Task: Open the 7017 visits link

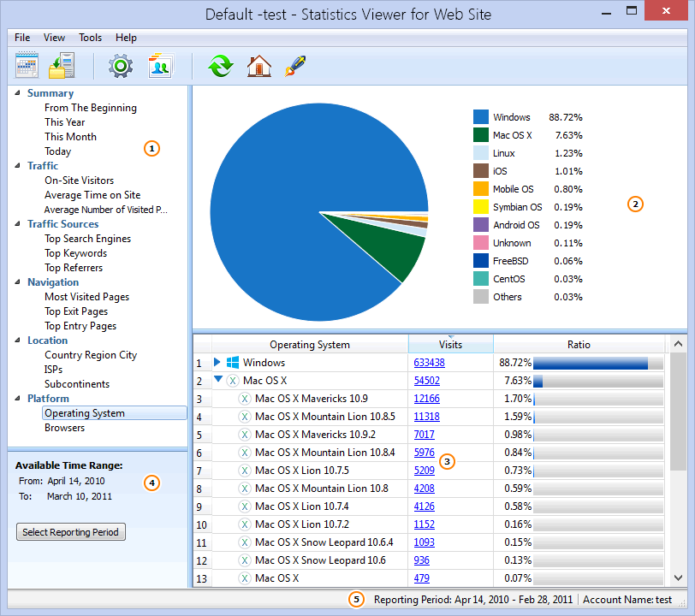Action: [425, 435]
